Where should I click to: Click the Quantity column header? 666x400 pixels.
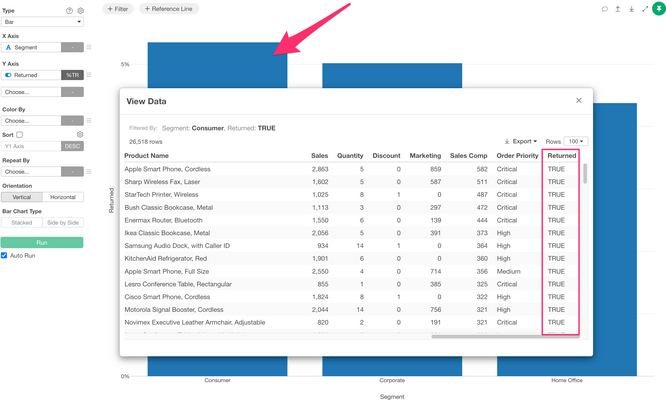pyautogui.click(x=350, y=156)
